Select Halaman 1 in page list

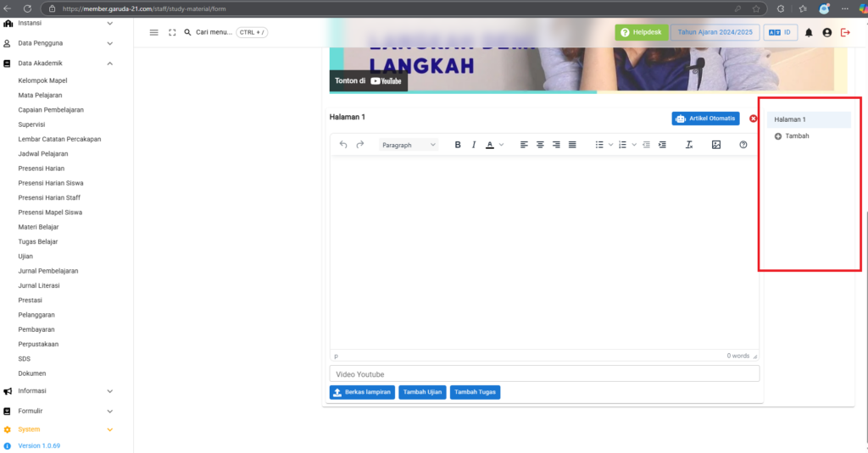pyautogui.click(x=809, y=119)
